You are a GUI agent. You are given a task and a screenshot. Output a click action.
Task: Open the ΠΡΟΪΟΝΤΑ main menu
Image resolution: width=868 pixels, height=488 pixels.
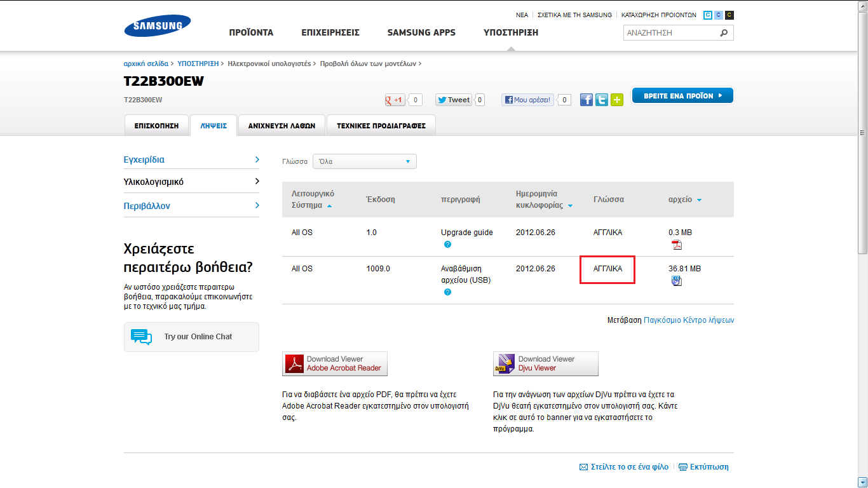point(251,32)
